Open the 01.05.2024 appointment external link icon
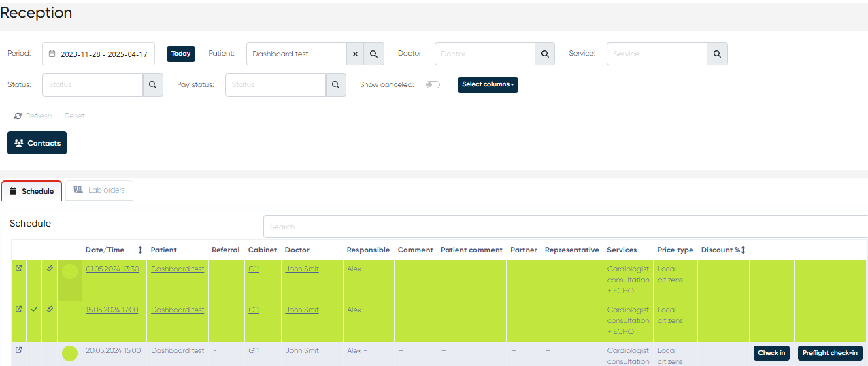Image resolution: width=868 pixels, height=366 pixels. [18, 269]
